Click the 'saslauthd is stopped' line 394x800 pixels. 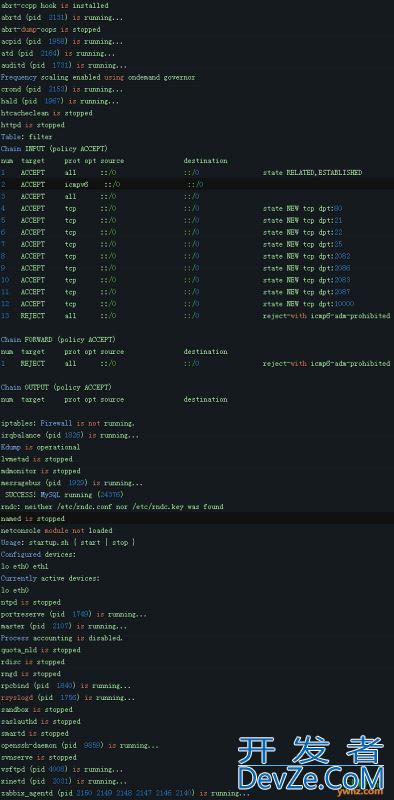pos(40,721)
